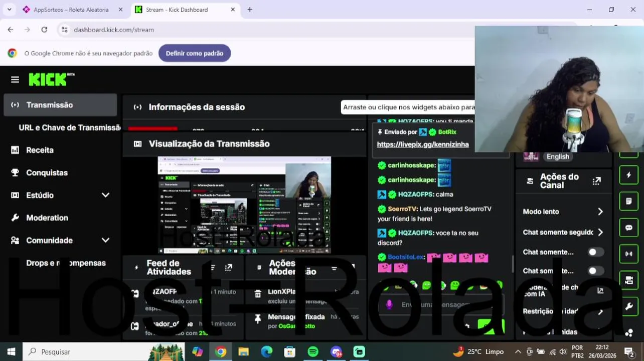Image resolution: width=644 pixels, height=361 pixels.
Task: Select the English language tag
Action: 558,156
